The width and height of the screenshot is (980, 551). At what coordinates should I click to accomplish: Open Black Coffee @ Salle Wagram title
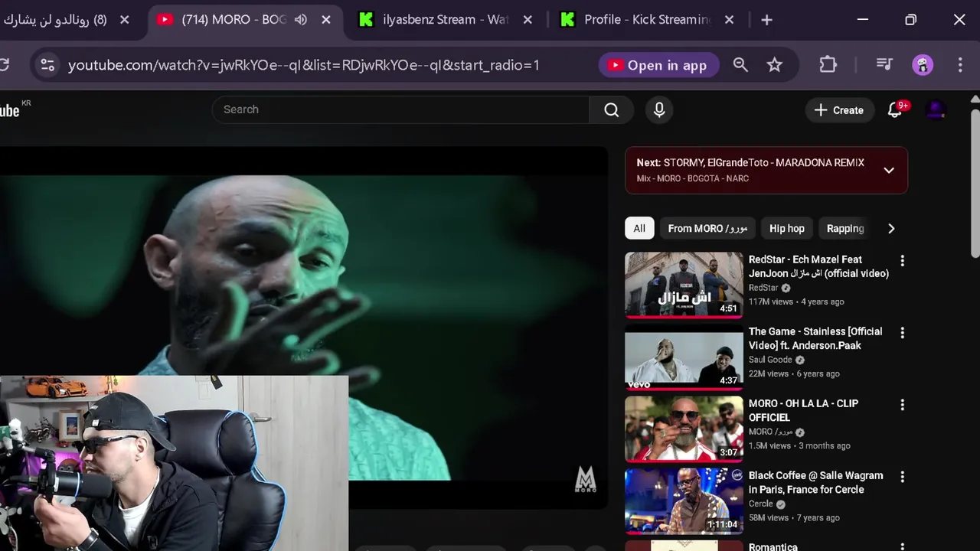tap(815, 482)
